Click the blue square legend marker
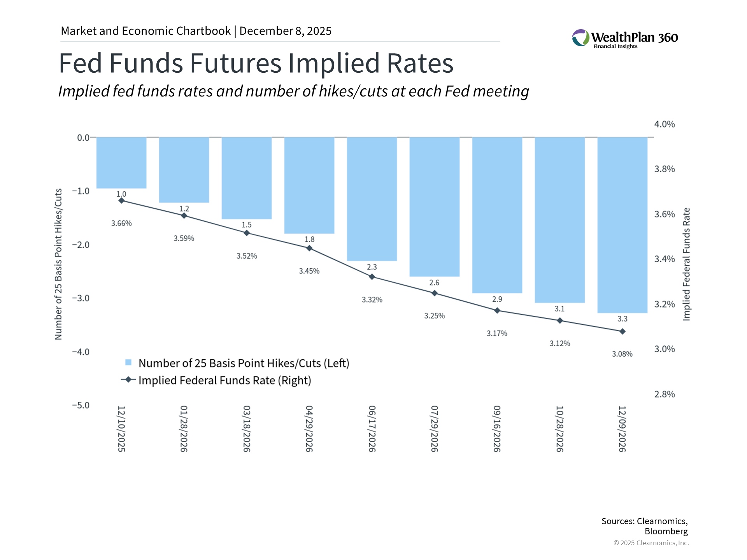747x560 pixels. (128, 362)
